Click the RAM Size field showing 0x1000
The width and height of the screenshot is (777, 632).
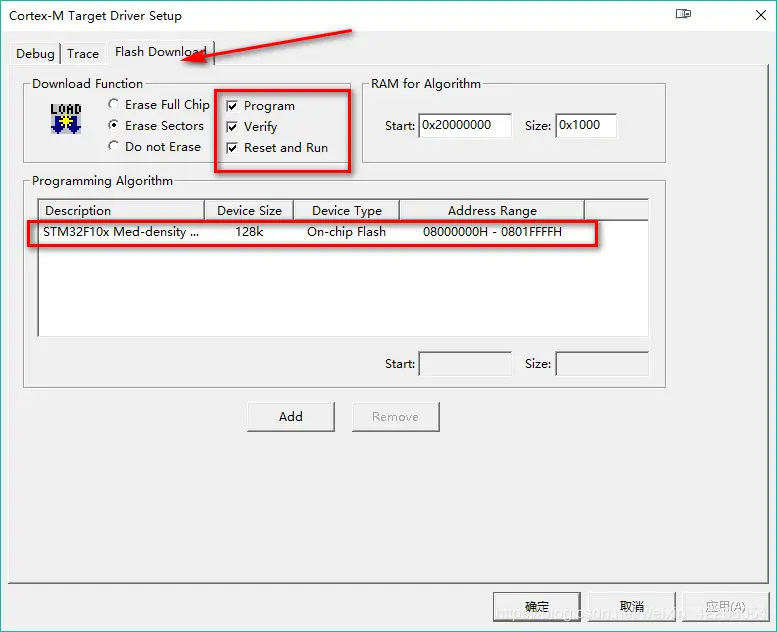pos(586,125)
